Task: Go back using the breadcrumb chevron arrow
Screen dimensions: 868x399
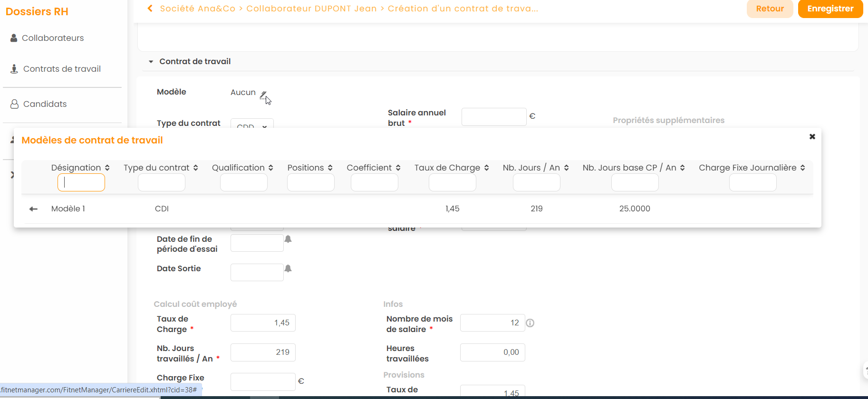Action: 150,9
